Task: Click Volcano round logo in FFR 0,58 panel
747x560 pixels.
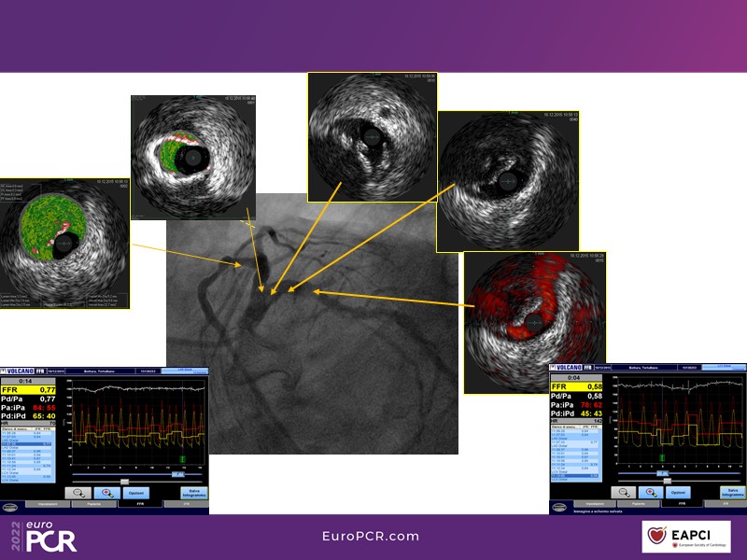Action: [559, 508]
